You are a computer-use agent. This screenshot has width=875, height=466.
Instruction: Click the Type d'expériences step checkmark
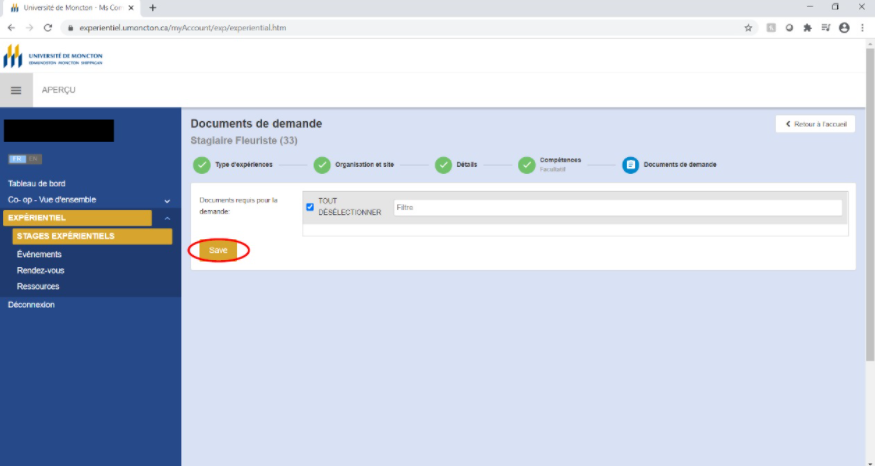(201, 165)
